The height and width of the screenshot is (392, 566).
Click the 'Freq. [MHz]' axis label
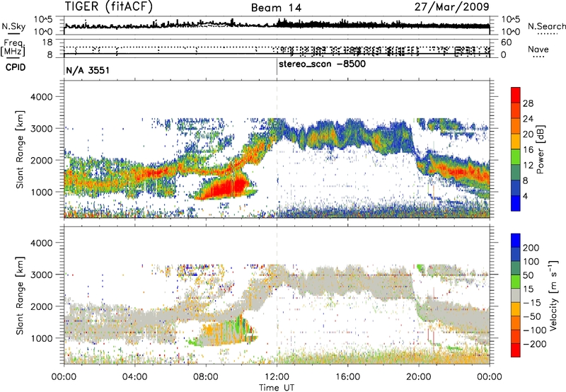13,47
